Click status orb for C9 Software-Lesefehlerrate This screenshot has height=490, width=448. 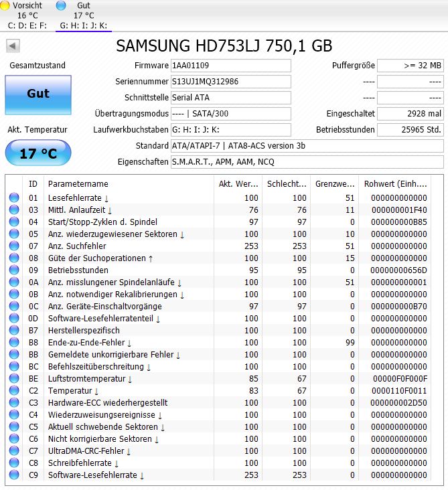click(x=14, y=475)
